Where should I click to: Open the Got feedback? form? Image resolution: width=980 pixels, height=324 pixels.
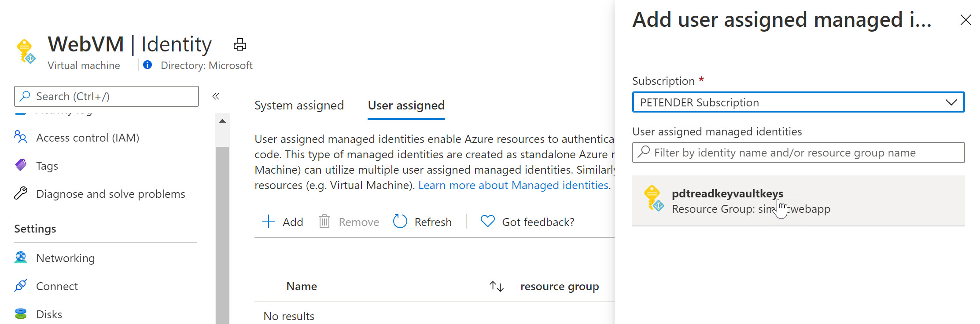pyautogui.click(x=527, y=222)
